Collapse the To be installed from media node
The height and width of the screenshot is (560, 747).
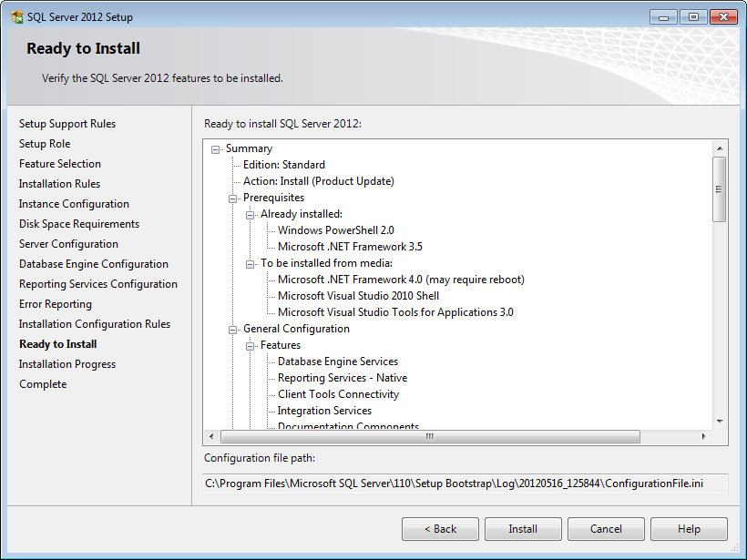coord(250,264)
